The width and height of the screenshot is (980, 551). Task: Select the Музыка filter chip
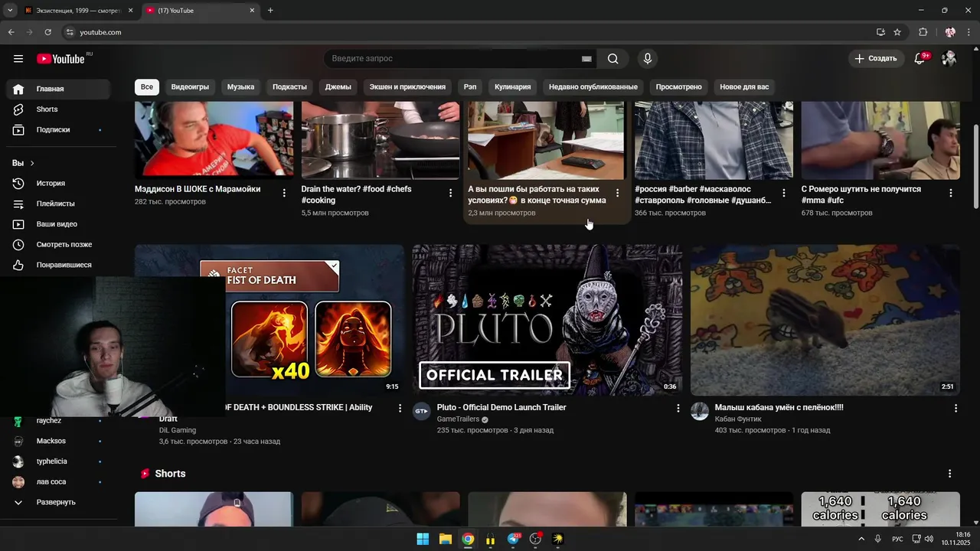click(240, 87)
